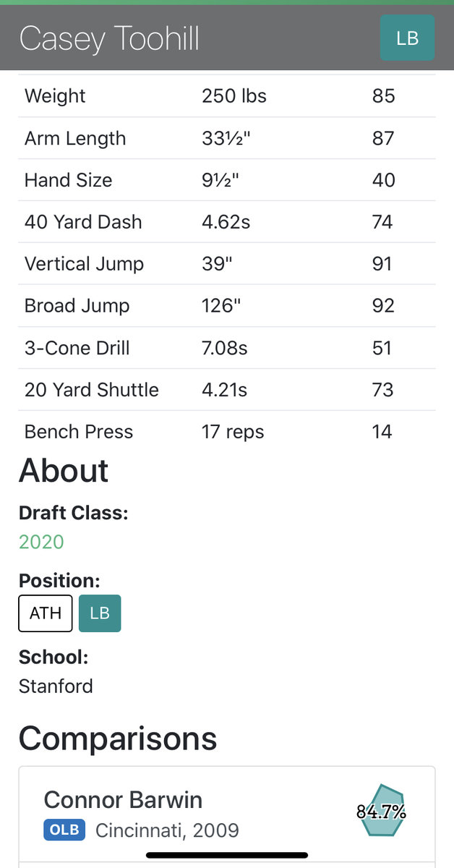The height and width of the screenshot is (868, 454).
Task: Tap the iOS home indicator bar
Action: [x=227, y=855]
